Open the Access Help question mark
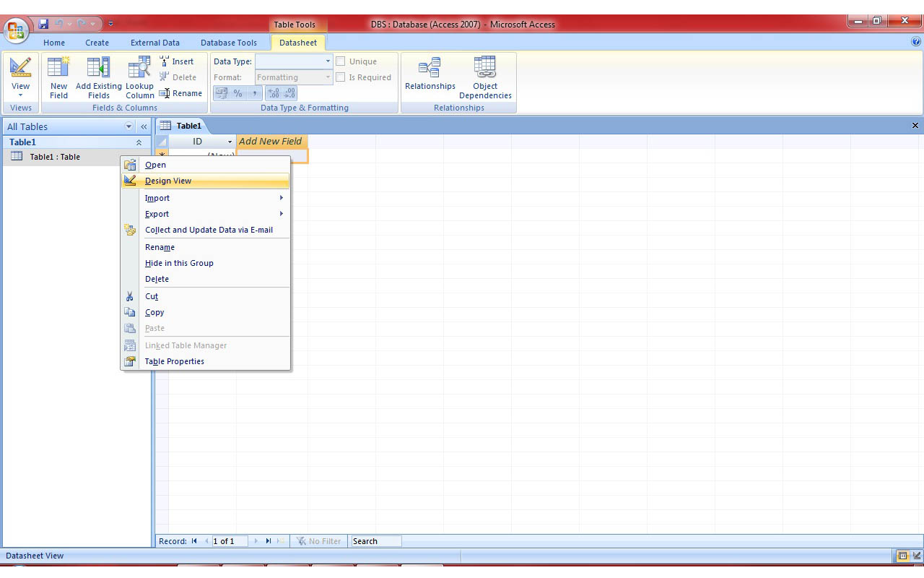Image resolution: width=924 pixels, height=578 pixels. pyautogui.click(x=916, y=42)
